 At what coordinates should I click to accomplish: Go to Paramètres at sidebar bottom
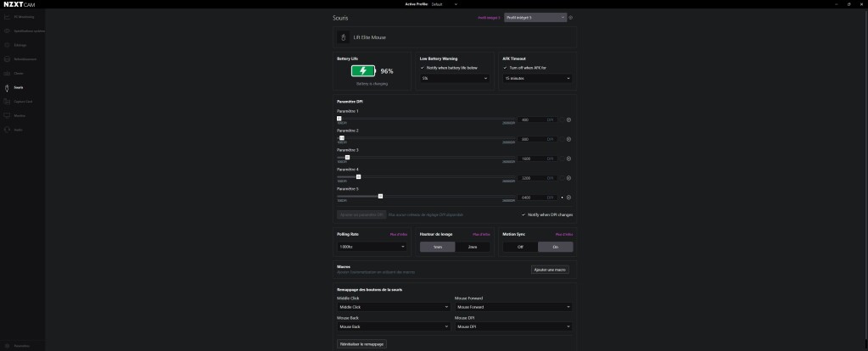21,346
